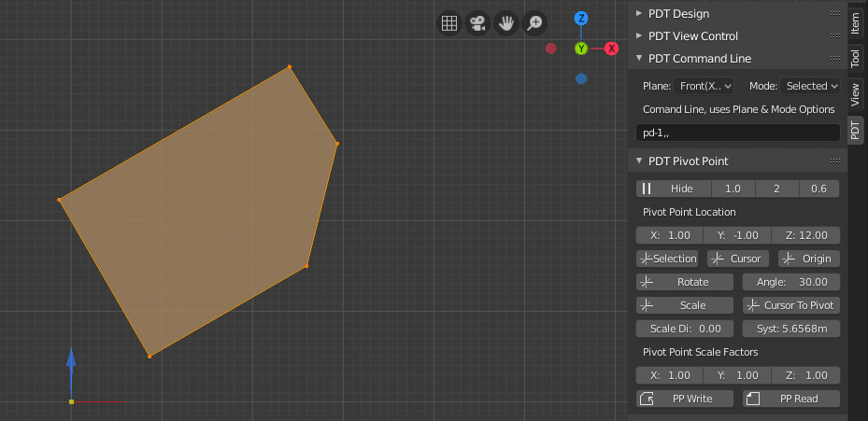Click the command line input field
Image resolution: width=868 pixels, height=421 pixels.
point(737,133)
